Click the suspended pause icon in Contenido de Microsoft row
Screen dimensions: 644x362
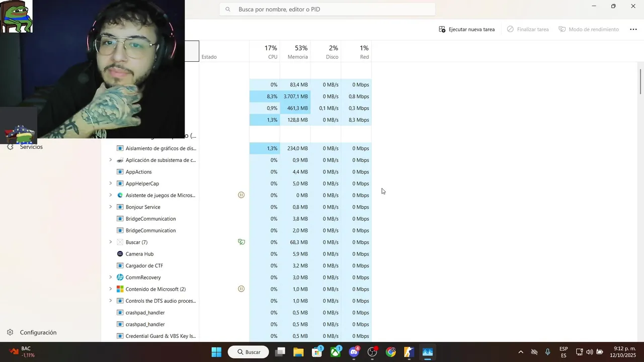[x=241, y=289]
